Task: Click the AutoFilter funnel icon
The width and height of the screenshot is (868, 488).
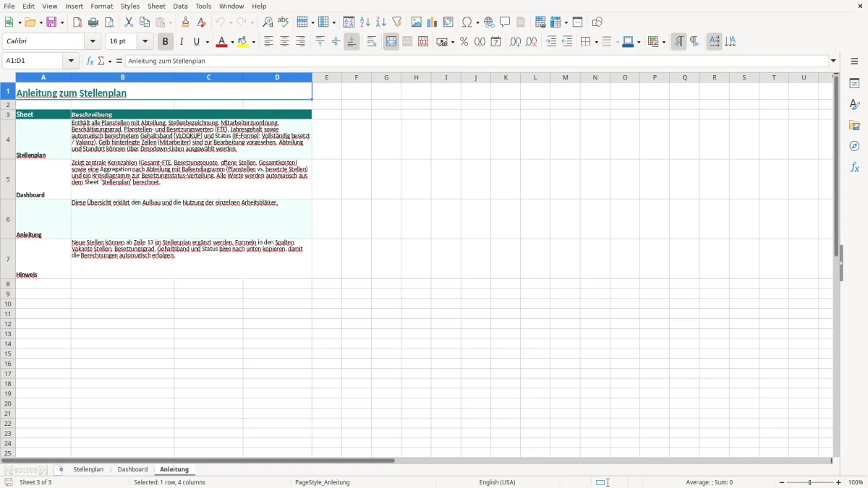Action: (x=397, y=22)
